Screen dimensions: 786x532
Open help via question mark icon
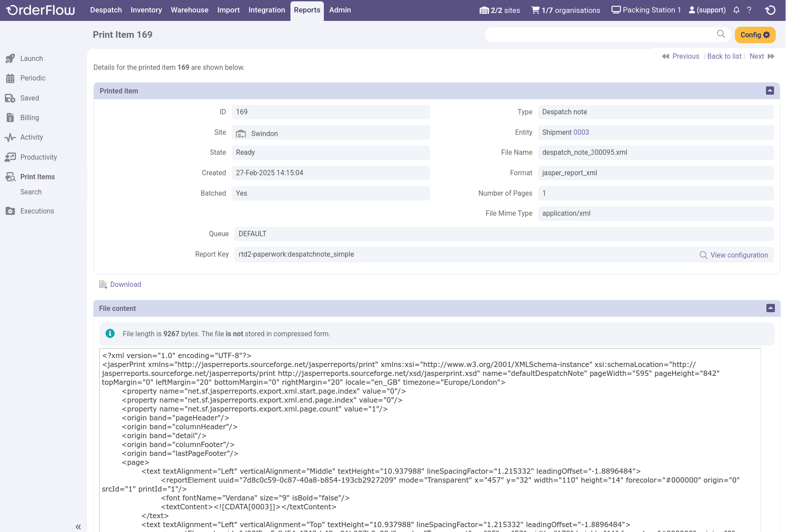click(749, 10)
